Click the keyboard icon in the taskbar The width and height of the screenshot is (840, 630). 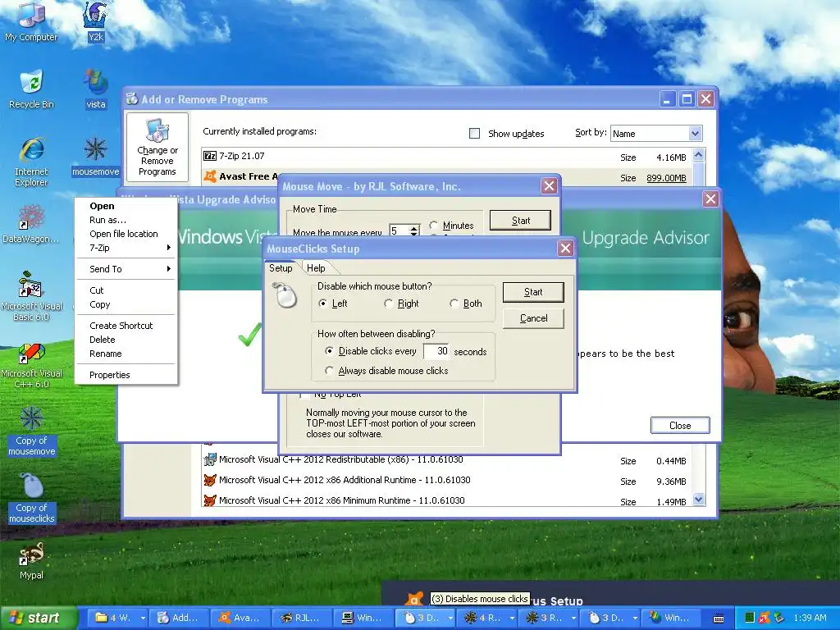(719, 619)
